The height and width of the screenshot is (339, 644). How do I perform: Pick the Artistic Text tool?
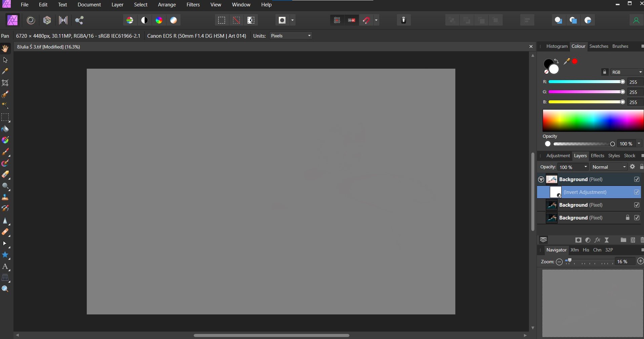pyautogui.click(x=5, y=267)
